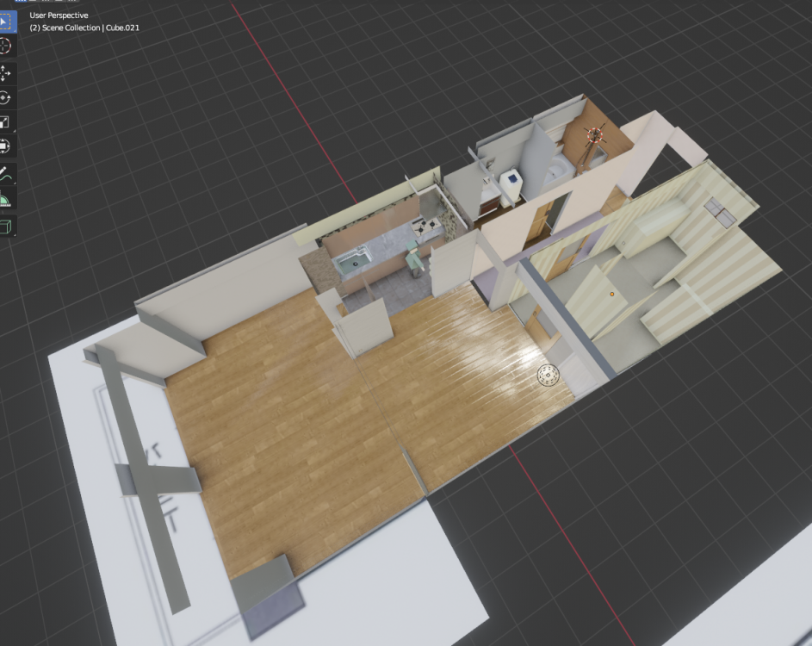Screen dimensions: 812x646
Task: Click the Scene Collection Cube.021 overlay text
Action: (x=84, y=28)
